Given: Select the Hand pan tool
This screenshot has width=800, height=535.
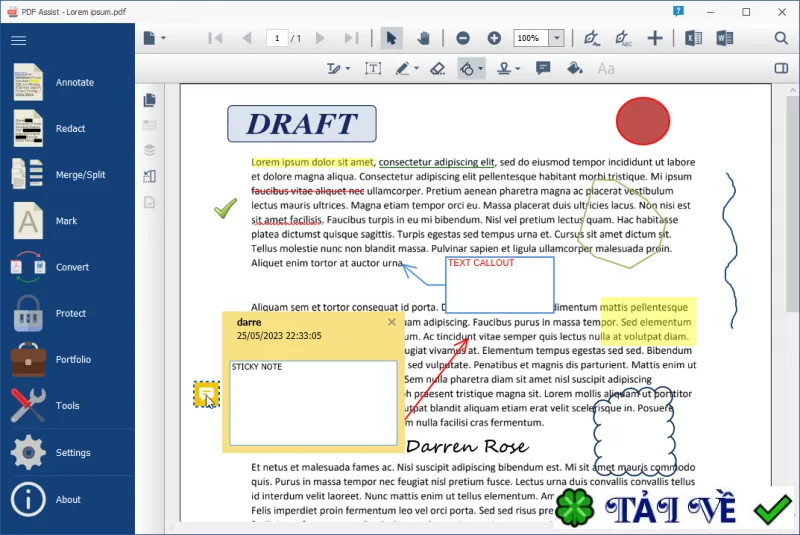Looking at the screenshot, I should [x=423, y=38].
